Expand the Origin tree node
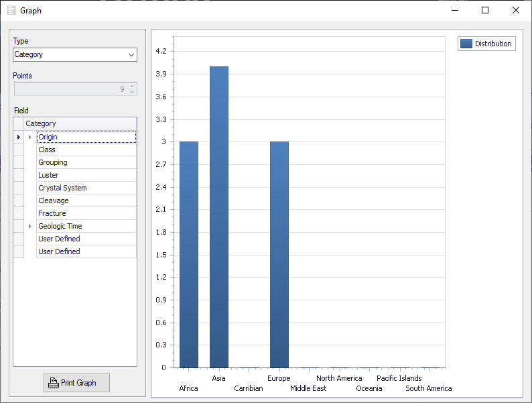The height and width of the screenshot is (403, 532). (x=30, y=137)
